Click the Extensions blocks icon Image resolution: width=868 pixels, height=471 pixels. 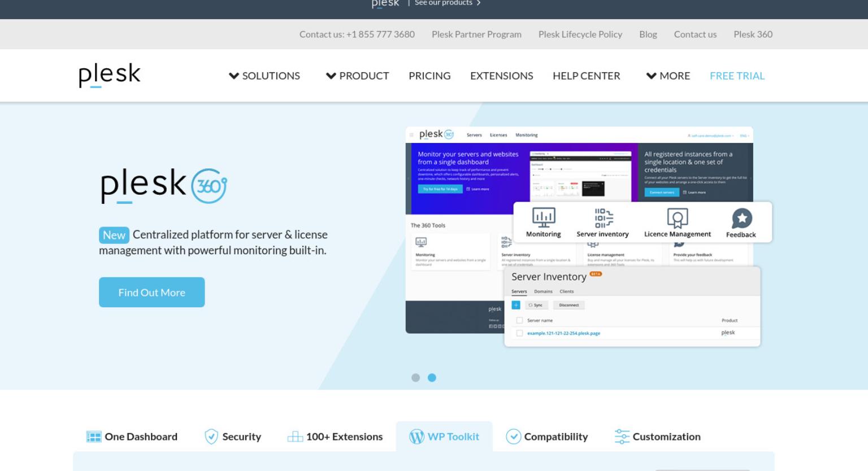point(295,437)
